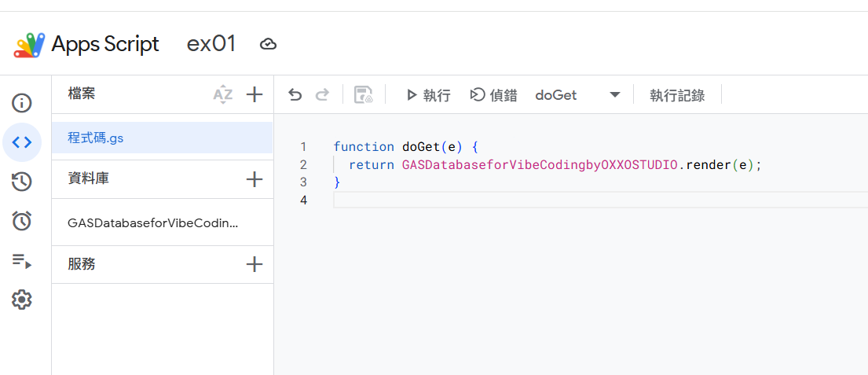This screenshot has width=868, height=375.
Task: Select the 程式碼.gs file
Action: tap(96, 138)
